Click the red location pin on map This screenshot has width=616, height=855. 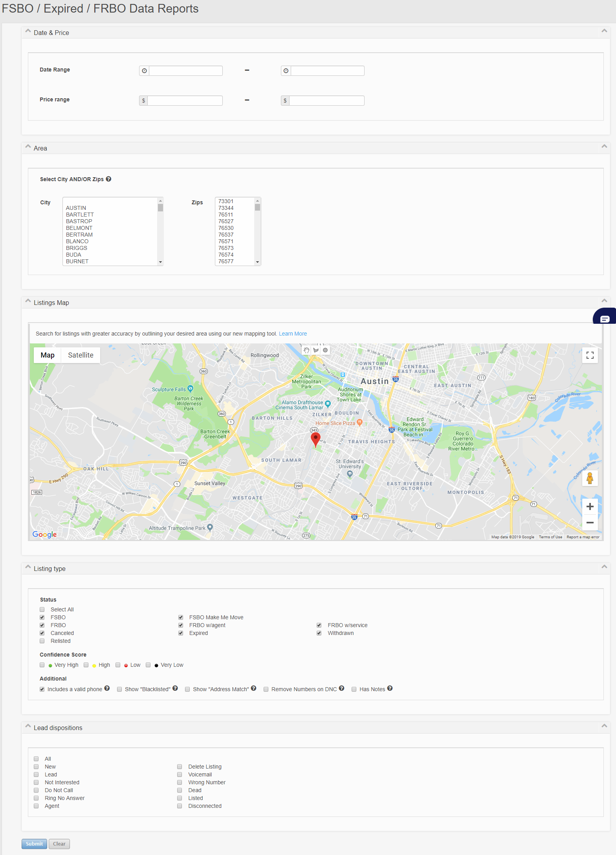click(315, 439)
